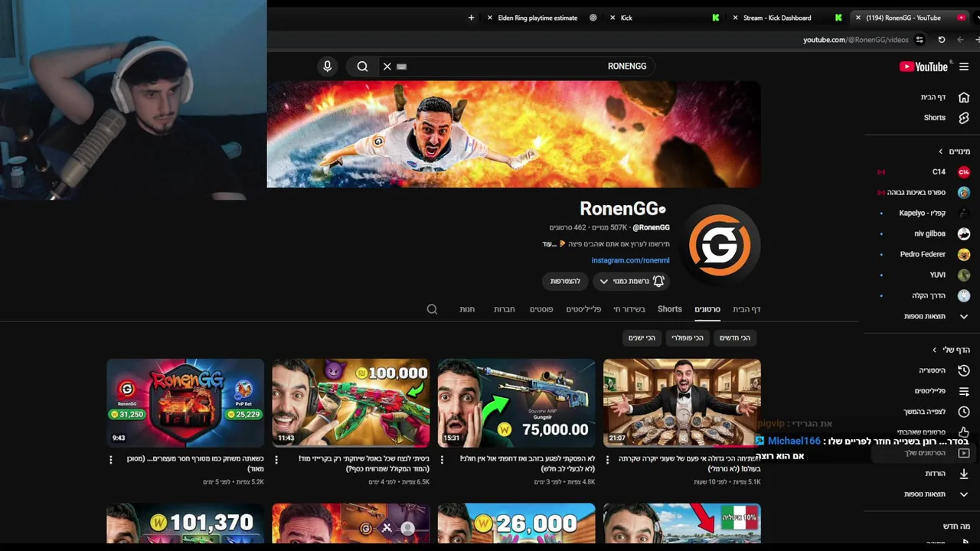Select the Popular sort chip
The height and width of the screenshot is (551, 980).
click(x=688, y=337)
